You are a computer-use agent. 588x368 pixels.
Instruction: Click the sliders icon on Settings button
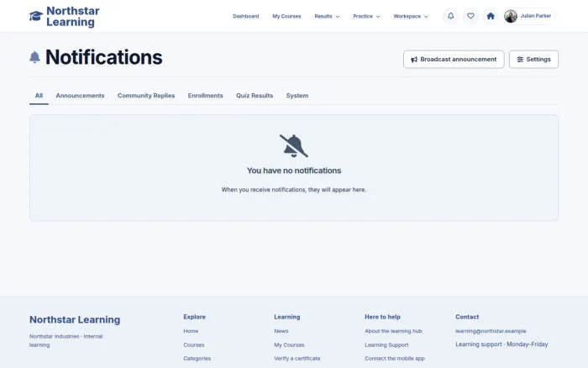click(520, 60)
